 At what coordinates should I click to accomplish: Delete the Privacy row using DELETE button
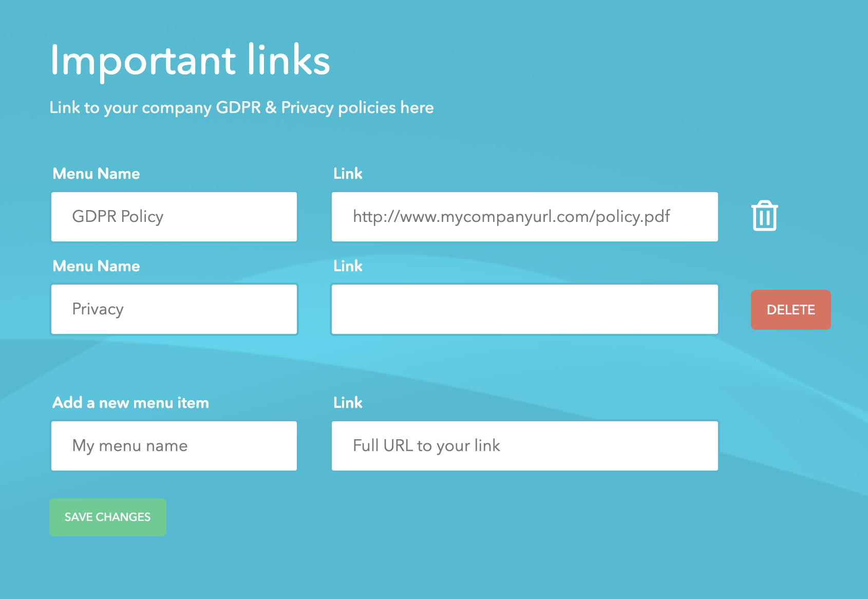[x=790, y=309]
